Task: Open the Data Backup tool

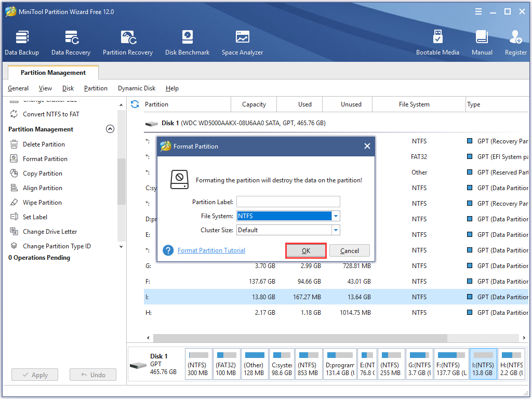Action: [x=22, y=43]
